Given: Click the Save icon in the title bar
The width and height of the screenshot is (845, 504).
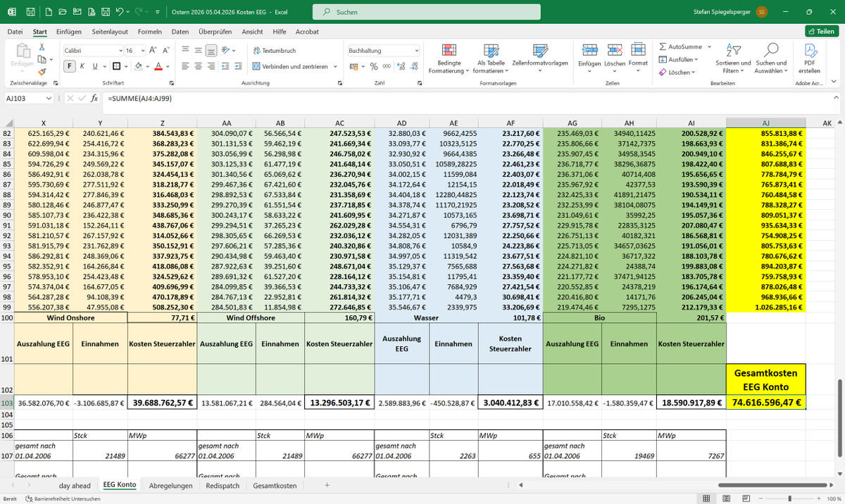Looking at the screenshot, I should (x=31, y=12).
